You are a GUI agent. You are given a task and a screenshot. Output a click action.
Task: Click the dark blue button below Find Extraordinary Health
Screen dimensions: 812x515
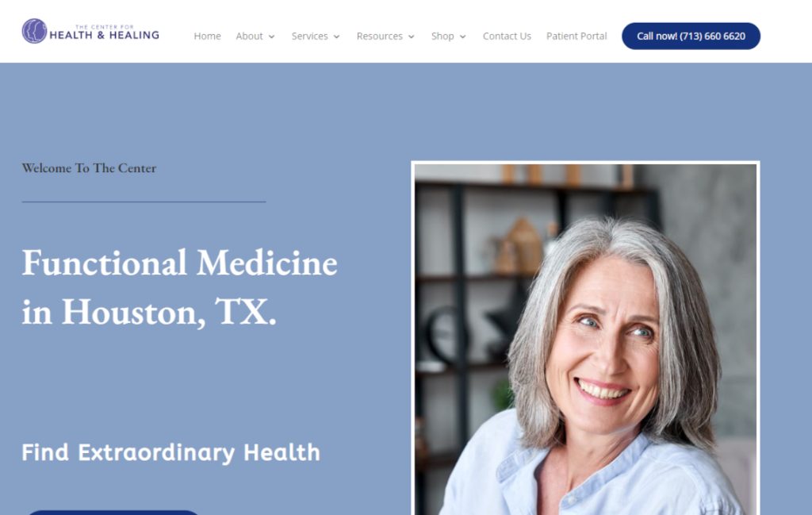click(113, 513)
